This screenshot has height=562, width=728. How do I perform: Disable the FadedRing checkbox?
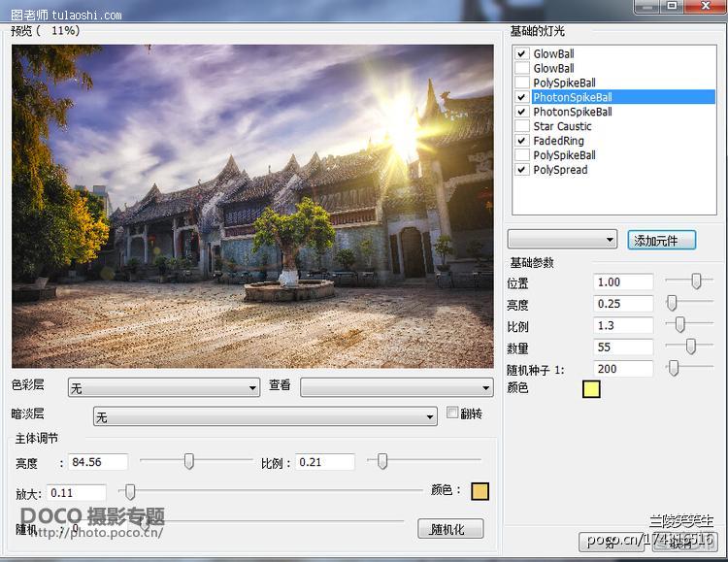point(522,141)
